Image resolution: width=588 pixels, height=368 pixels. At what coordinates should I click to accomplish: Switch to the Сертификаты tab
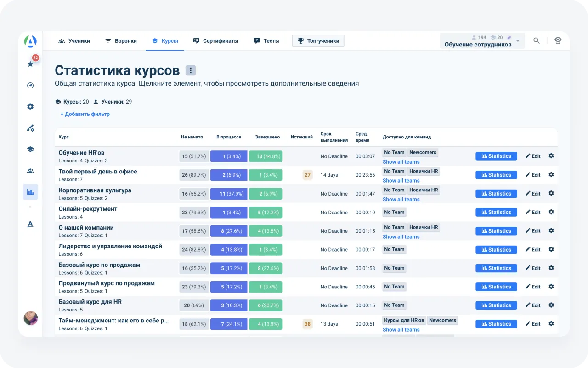tap(216, 41)
